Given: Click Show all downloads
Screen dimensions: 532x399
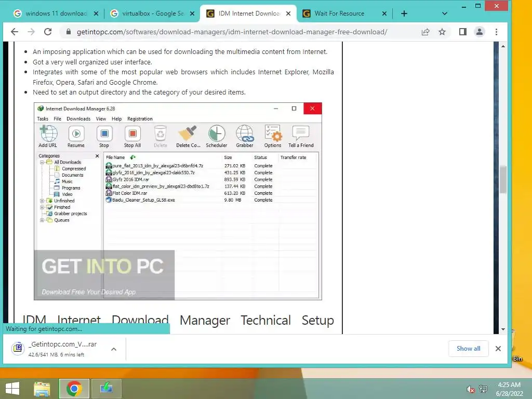Looking at the screenshot, I should coord(468,349).
